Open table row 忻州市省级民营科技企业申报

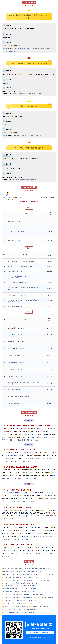coord(29,342)
